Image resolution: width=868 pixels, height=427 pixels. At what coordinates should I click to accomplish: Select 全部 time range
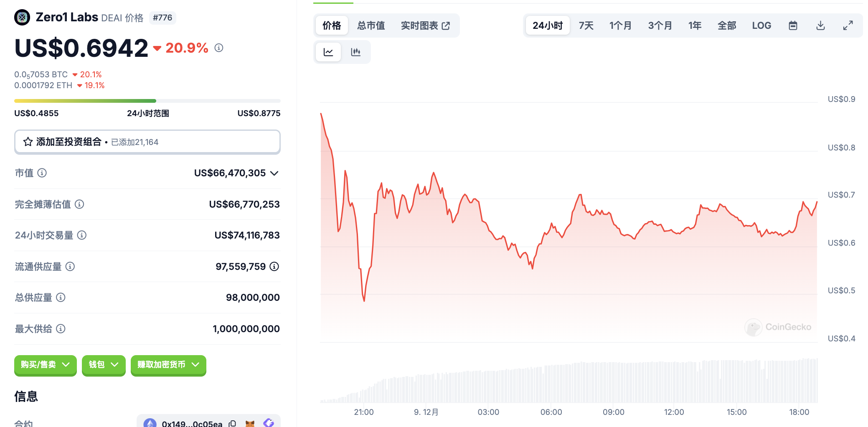coord(727,25)
